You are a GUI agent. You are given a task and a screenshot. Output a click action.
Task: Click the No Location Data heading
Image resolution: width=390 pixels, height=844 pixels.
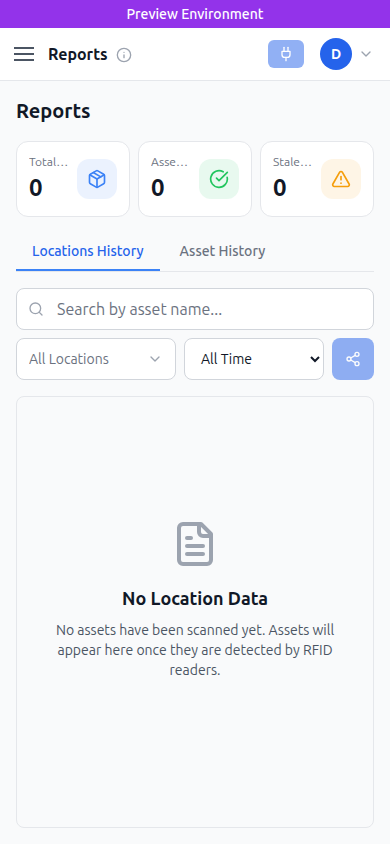click(x=195, y=599)
